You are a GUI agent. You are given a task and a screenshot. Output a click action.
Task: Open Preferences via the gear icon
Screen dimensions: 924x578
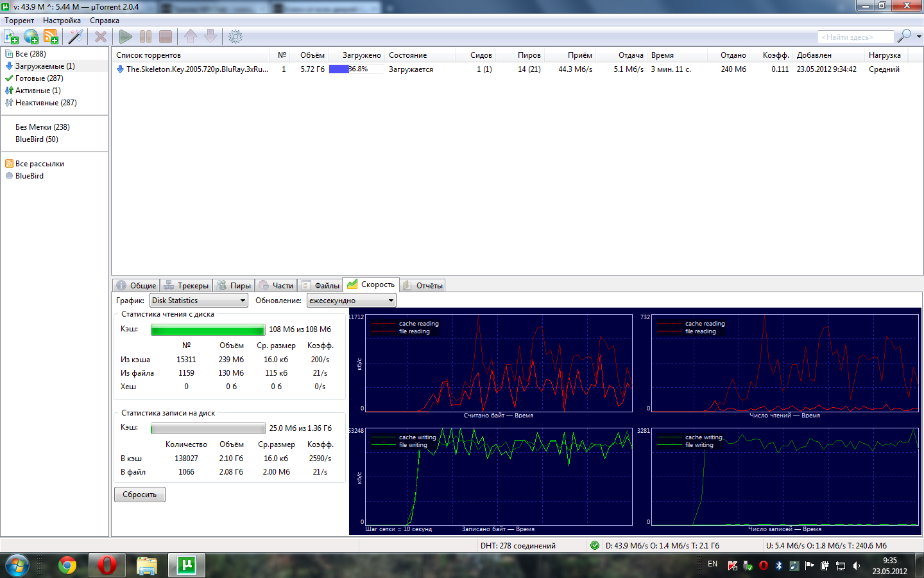coord(235,37)
